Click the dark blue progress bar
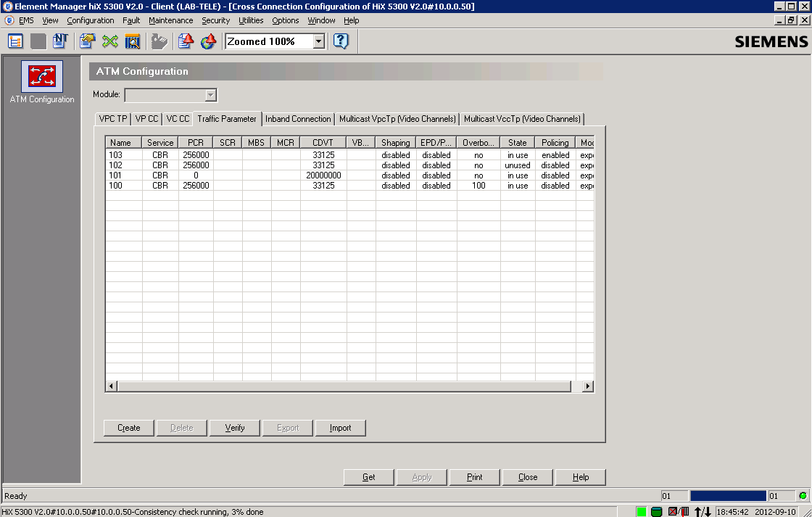The height and width of the screenshot is (517, 812). (x=728, y=496)
